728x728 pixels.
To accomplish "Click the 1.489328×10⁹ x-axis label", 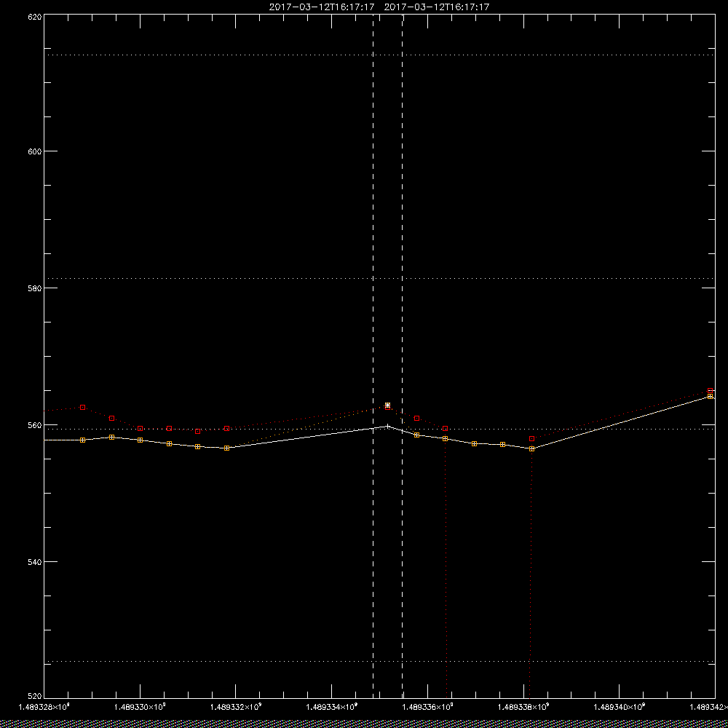I will (44, 707).
